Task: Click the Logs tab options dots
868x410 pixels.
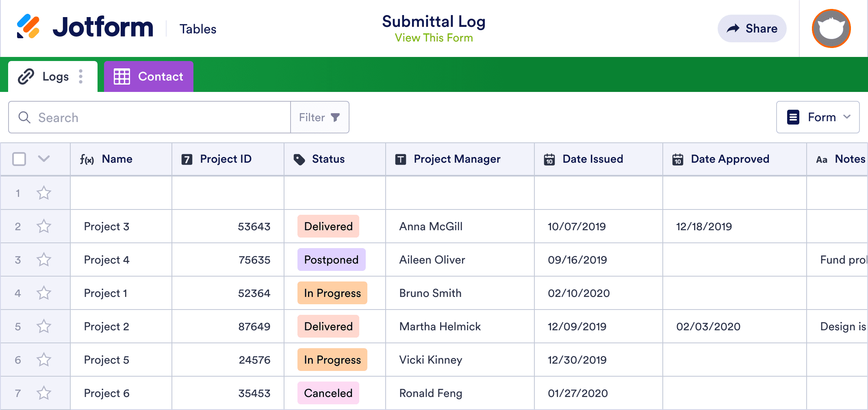Action: point(81,76)
